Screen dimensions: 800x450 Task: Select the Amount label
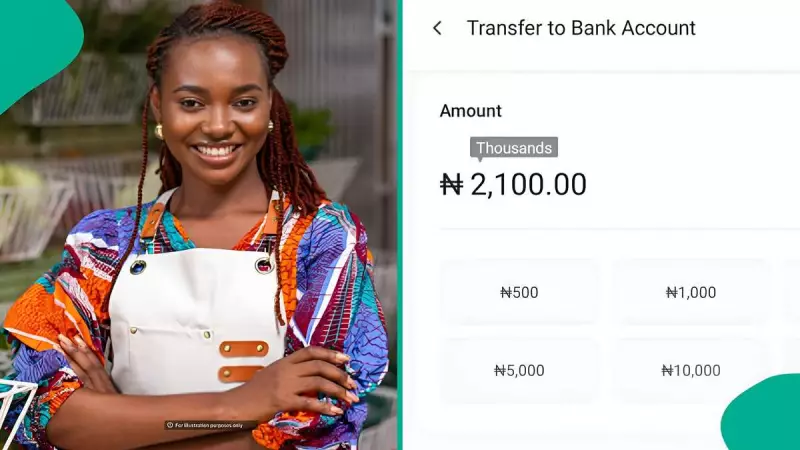coord(471,111)
